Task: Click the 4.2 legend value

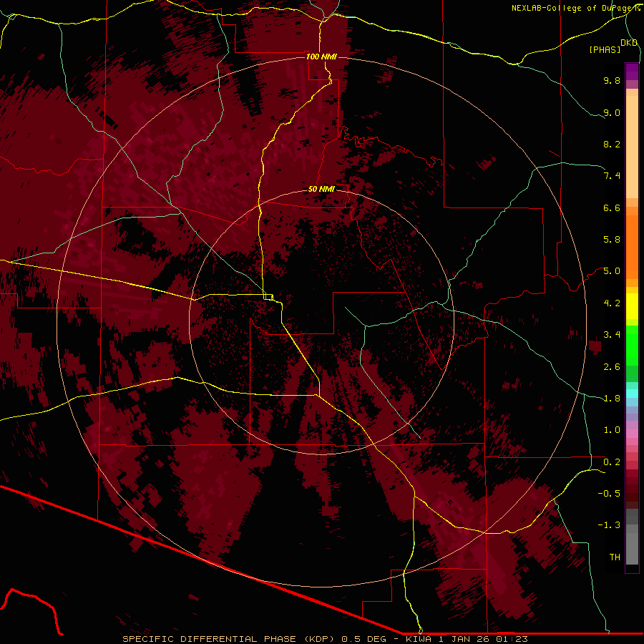Action: tap(612, 303)
